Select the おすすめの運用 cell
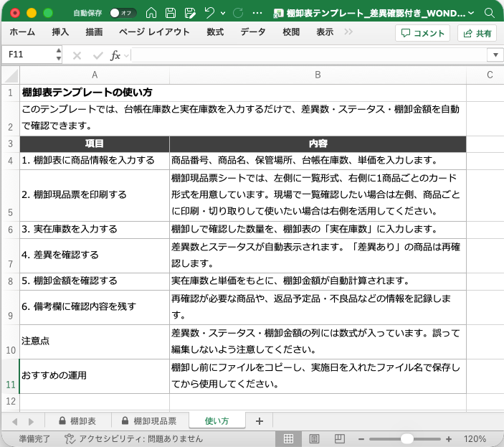Image resolution: width=504 pixels, height=447 pixels. 95,376
